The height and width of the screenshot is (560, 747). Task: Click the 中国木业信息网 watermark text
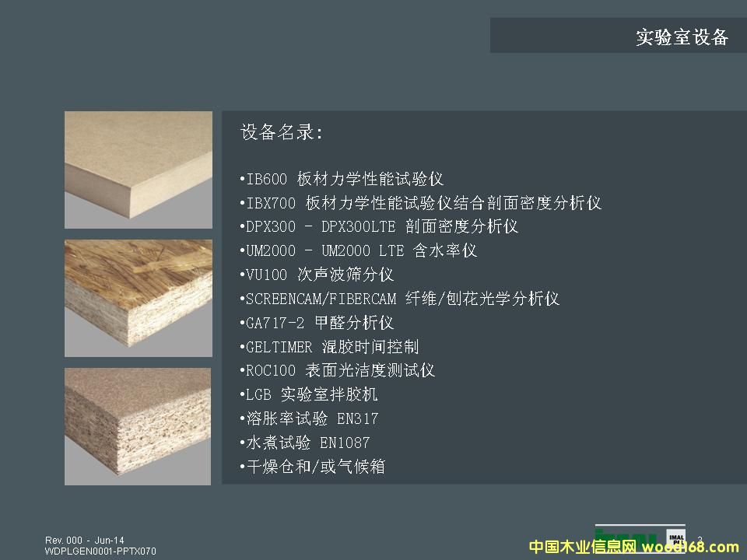tap(583, 548)
